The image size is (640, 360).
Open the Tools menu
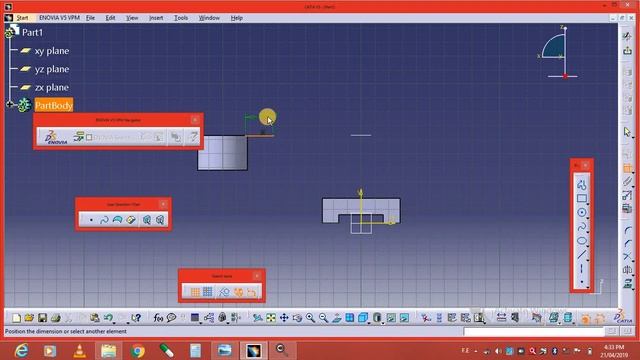181,18
